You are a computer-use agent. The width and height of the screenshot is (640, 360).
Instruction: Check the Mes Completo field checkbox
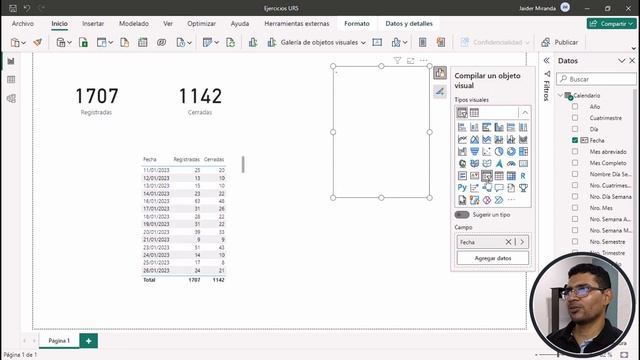coord(575,163)
